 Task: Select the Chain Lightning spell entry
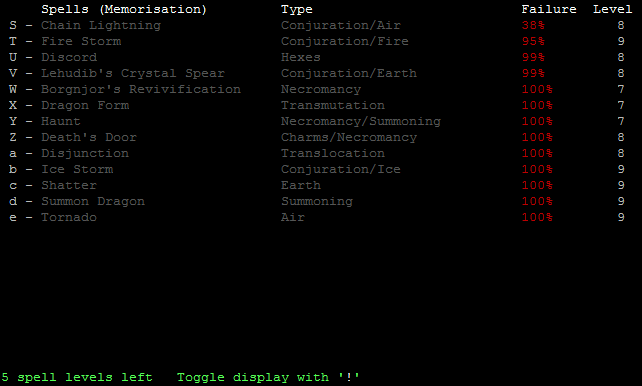click(317, 25)
